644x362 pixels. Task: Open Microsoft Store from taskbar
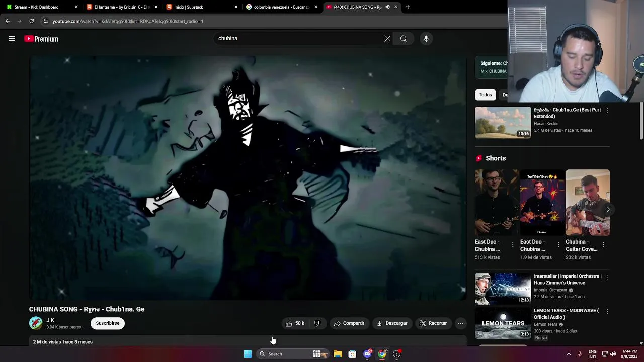tap(352, 354)
